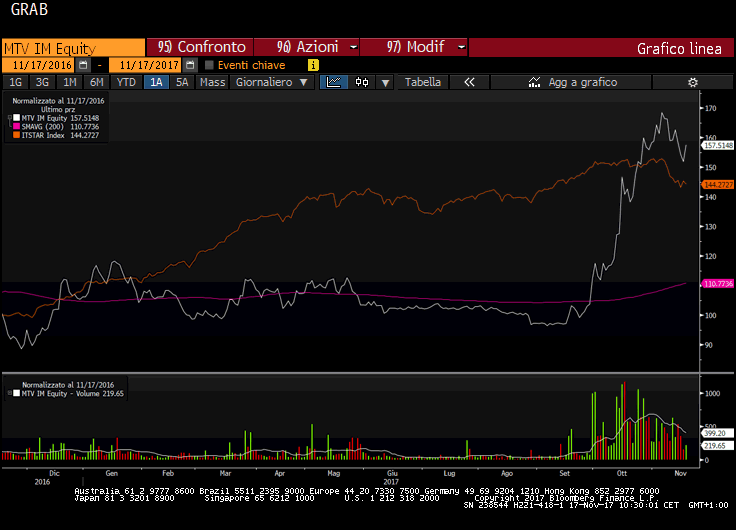Open the 95) Confronto menu
The height and width of the screenshot is (530, 736).
pos(200,47)
